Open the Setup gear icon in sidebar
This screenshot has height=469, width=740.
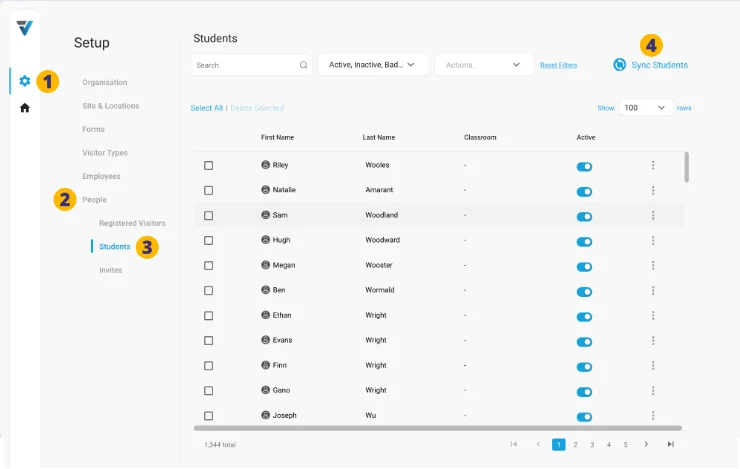24,81
